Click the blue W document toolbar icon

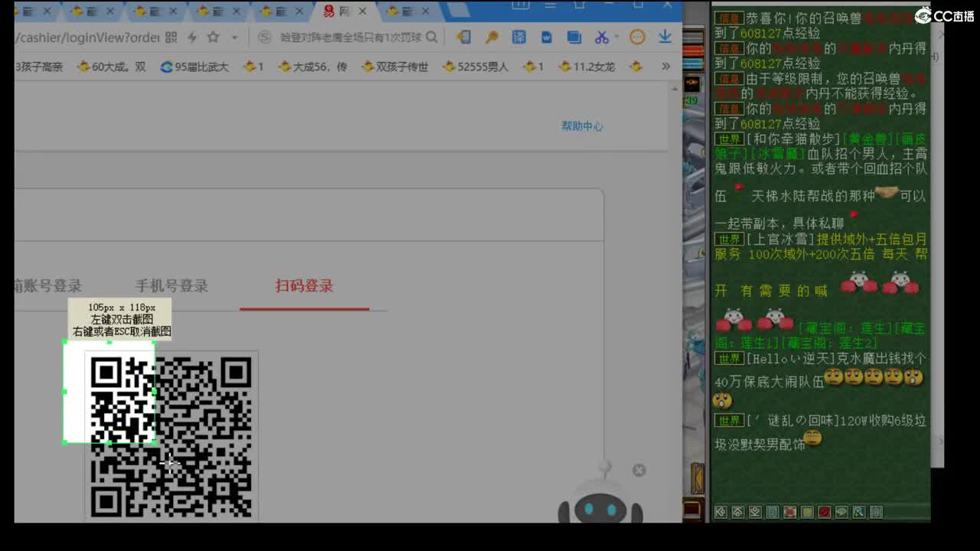[546, 37]
